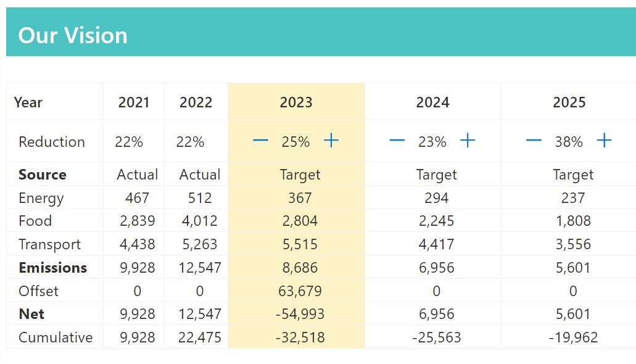The image size is (636, 364).
Task: Raise the 2025 reduction using plus icon
Action: (605, 141)
